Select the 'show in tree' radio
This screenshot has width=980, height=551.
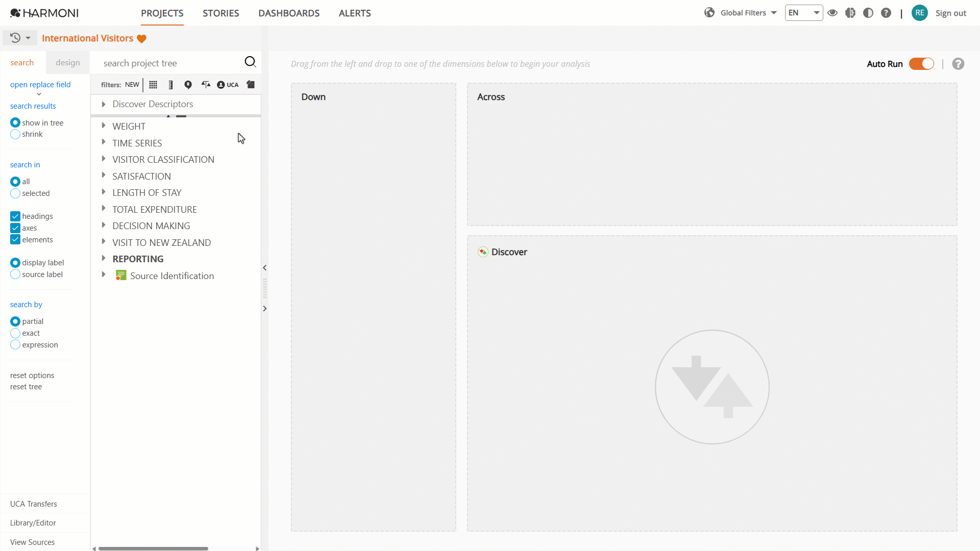(15, 122)
